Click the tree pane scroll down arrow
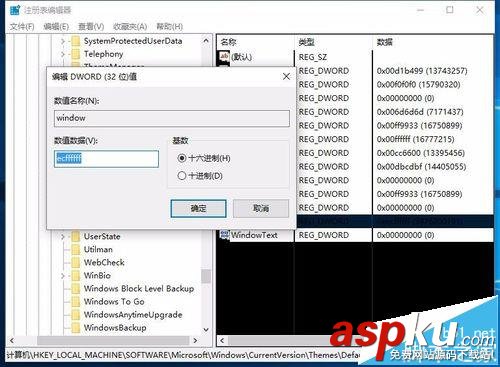This screenshot has width=500, height=367. (206, 329)
